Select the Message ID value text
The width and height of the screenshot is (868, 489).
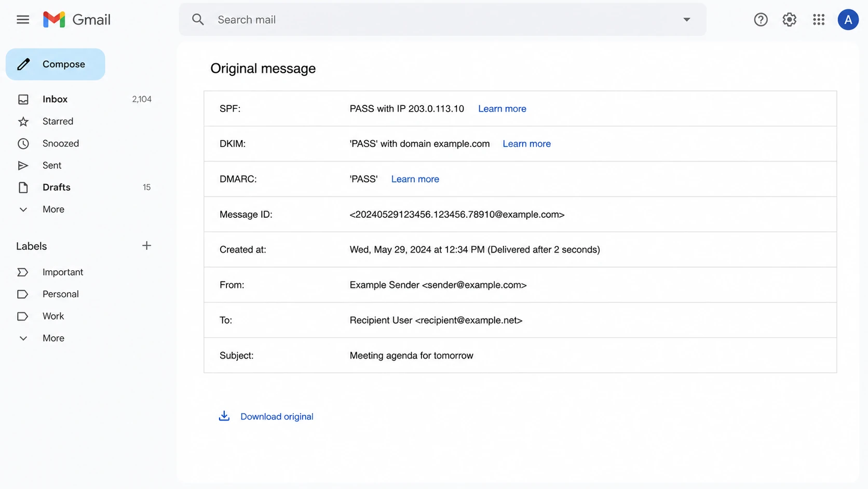(457, 215)
